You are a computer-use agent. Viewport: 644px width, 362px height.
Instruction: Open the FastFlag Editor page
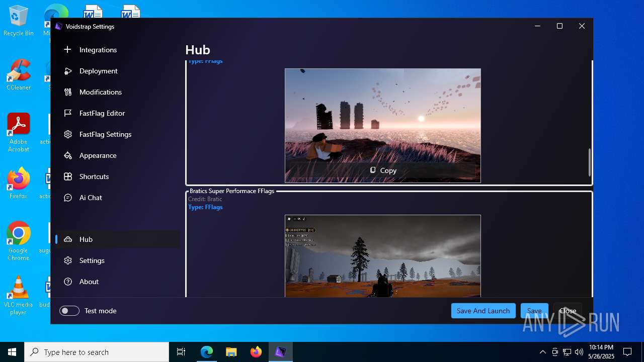118,113
